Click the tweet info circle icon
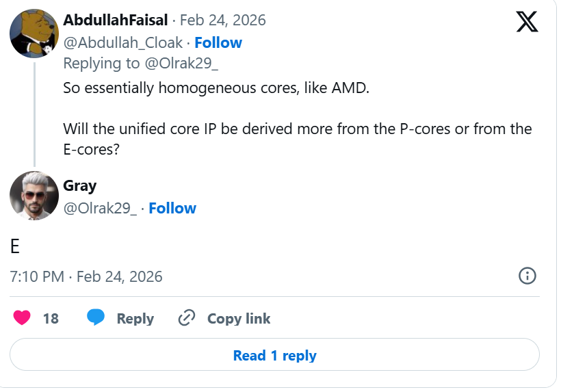This screenshot has width=561, height=392. point(527,276)
